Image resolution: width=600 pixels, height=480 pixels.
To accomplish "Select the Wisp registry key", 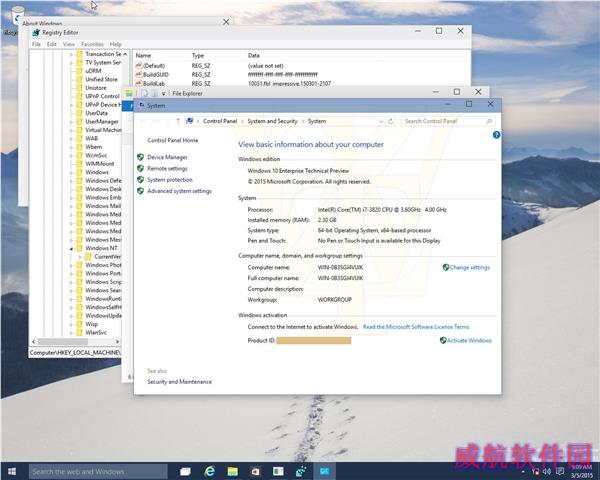I will [91, 324].
